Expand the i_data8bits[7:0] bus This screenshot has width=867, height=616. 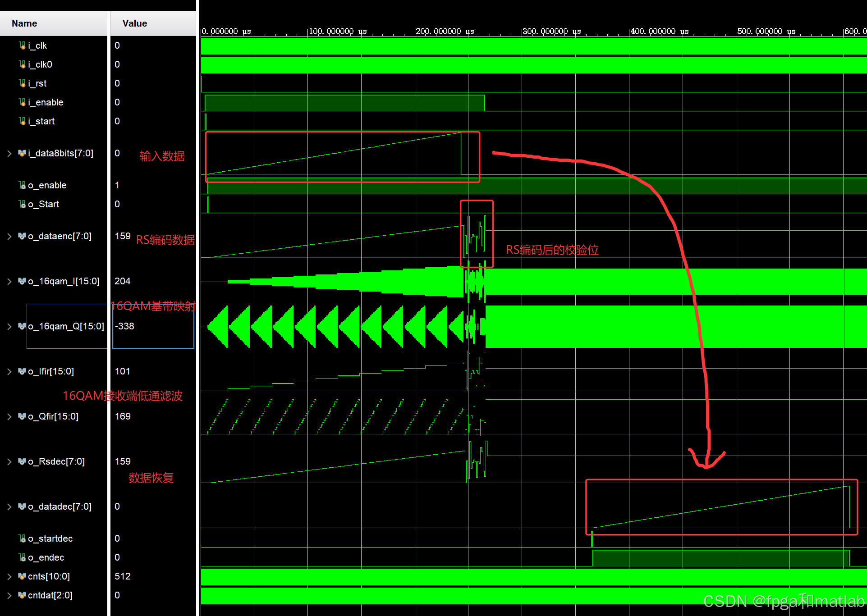tap(9, 154)
